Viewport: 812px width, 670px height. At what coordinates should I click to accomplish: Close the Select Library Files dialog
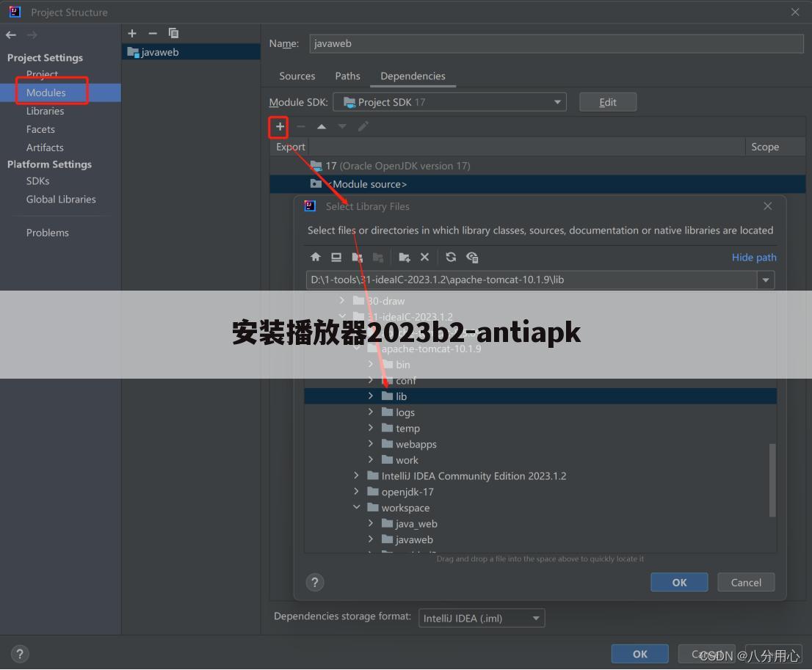767,206
